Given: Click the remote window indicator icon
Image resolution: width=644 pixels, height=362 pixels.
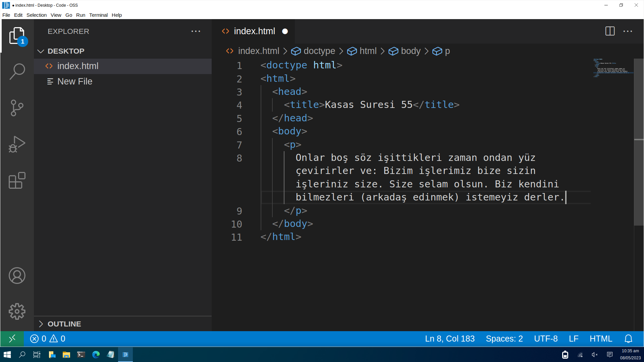Looking at the screenshot, I should [12, 339].
